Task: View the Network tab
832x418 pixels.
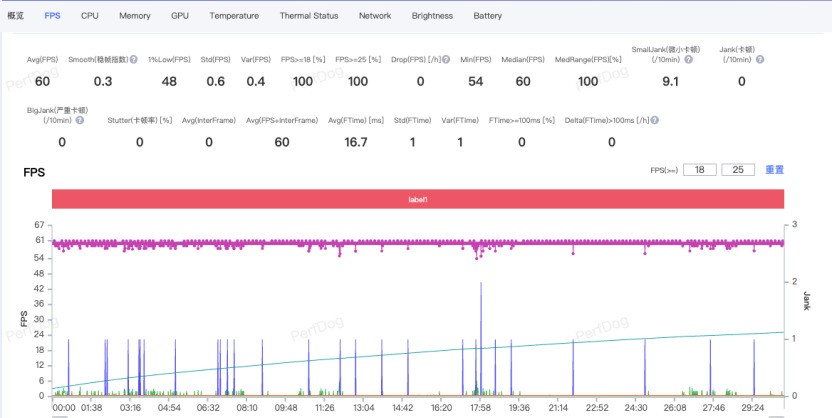Action: (x=375, y=16)
